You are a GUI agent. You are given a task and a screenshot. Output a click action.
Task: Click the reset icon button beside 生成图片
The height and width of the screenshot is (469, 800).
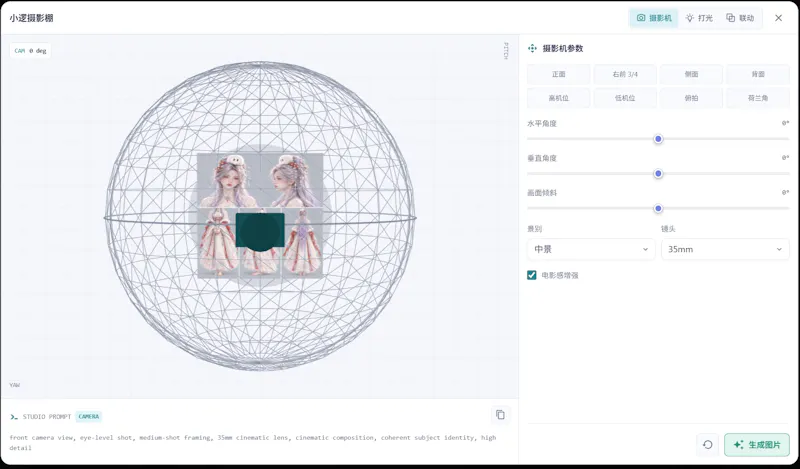(708, 445)
